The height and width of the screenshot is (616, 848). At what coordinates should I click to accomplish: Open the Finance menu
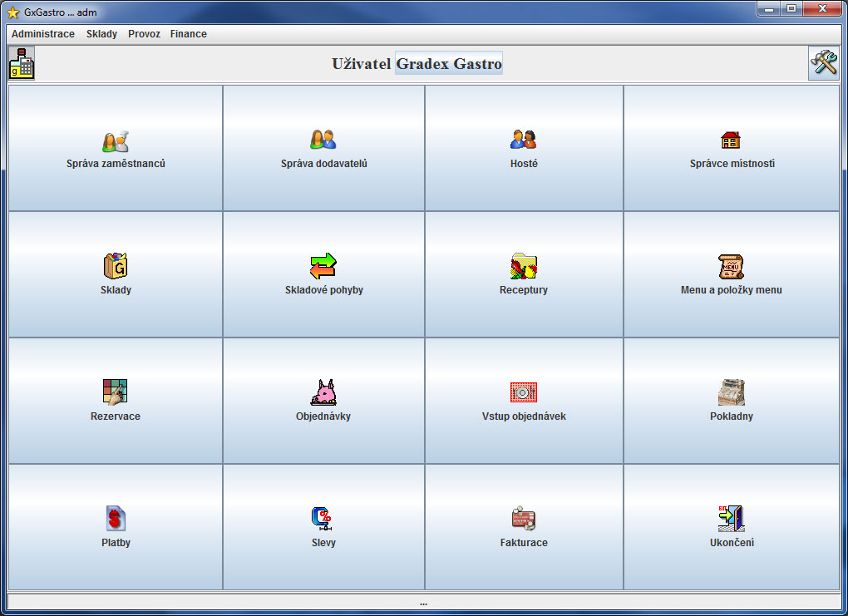188,33
